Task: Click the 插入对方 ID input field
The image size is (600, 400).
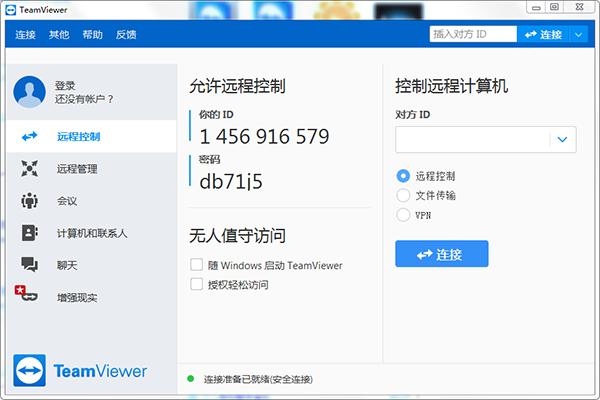Action: 473,34
